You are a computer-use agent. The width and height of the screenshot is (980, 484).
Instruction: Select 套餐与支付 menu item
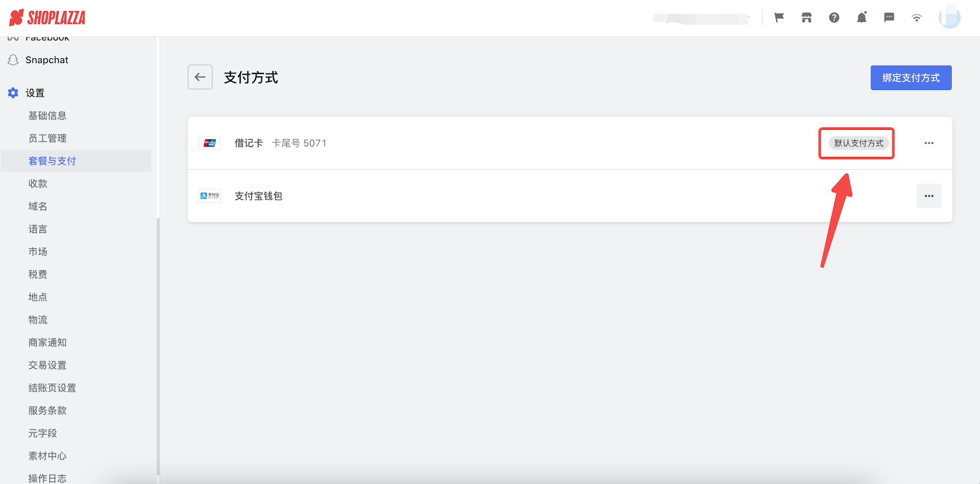click(x=52, y=161)
